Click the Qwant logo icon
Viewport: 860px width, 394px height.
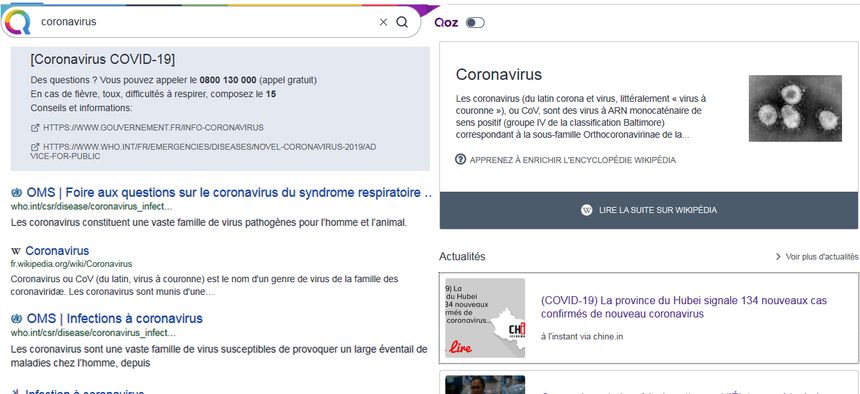tap(17, 22)
